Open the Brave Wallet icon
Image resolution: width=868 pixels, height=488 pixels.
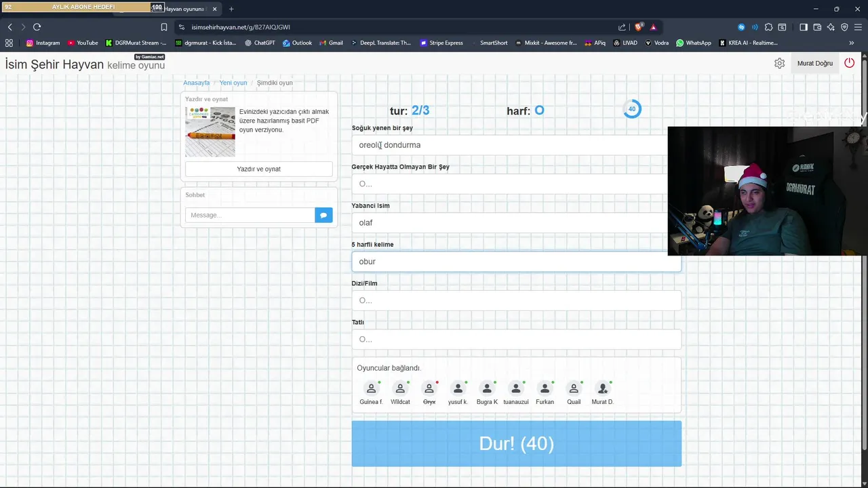(x=817, y=27)
